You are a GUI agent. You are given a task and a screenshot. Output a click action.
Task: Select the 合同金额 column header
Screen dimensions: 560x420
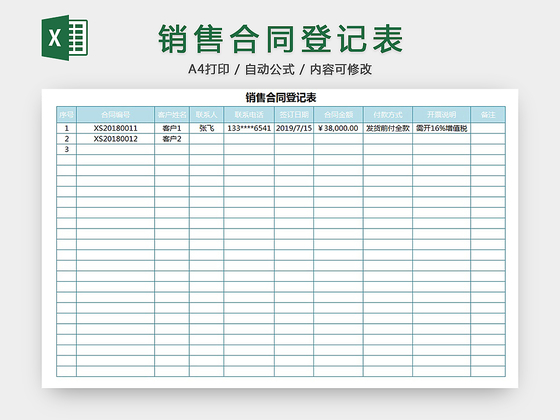pyautogui.click(x=338, y=115)
